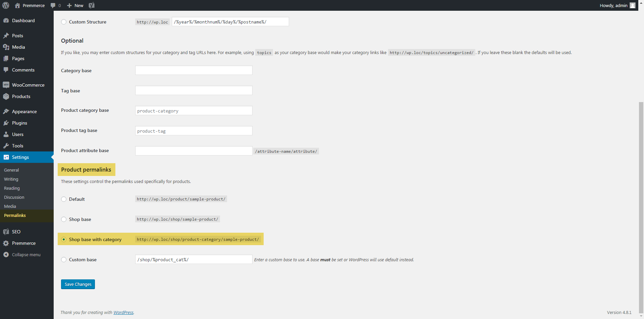
Task: Click the Pages icon in sidebar
Action: tap(6, 58)
